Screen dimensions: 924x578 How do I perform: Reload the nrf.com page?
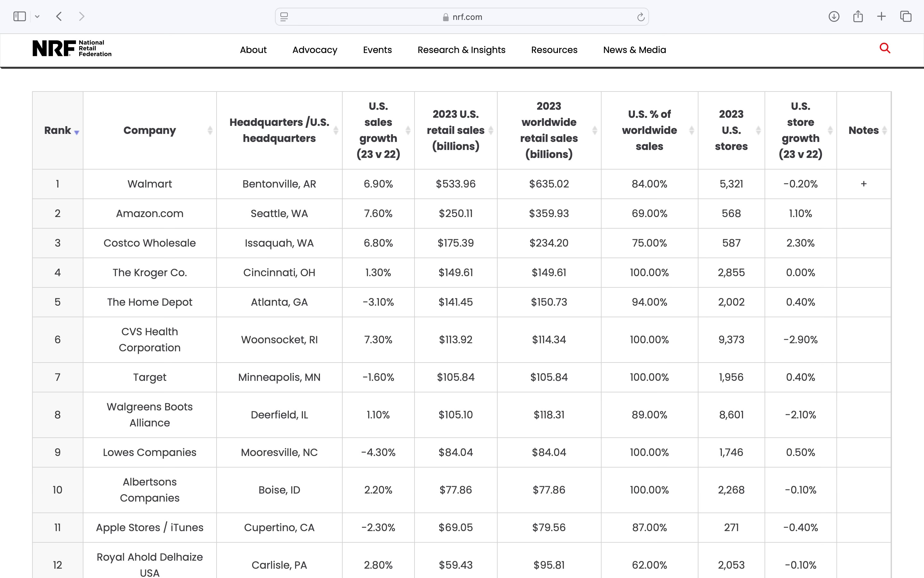click(641, 17)
